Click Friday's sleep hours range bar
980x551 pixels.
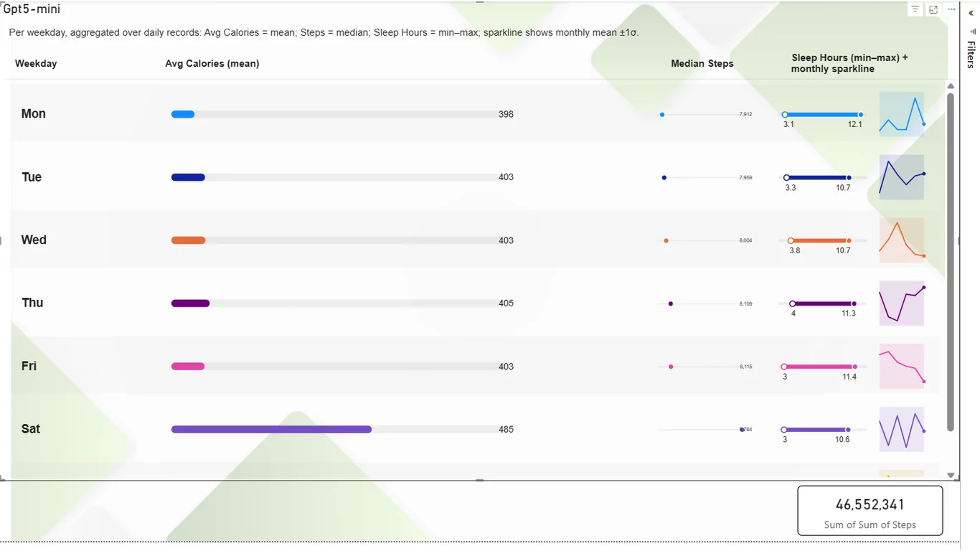tap(820, 367)
